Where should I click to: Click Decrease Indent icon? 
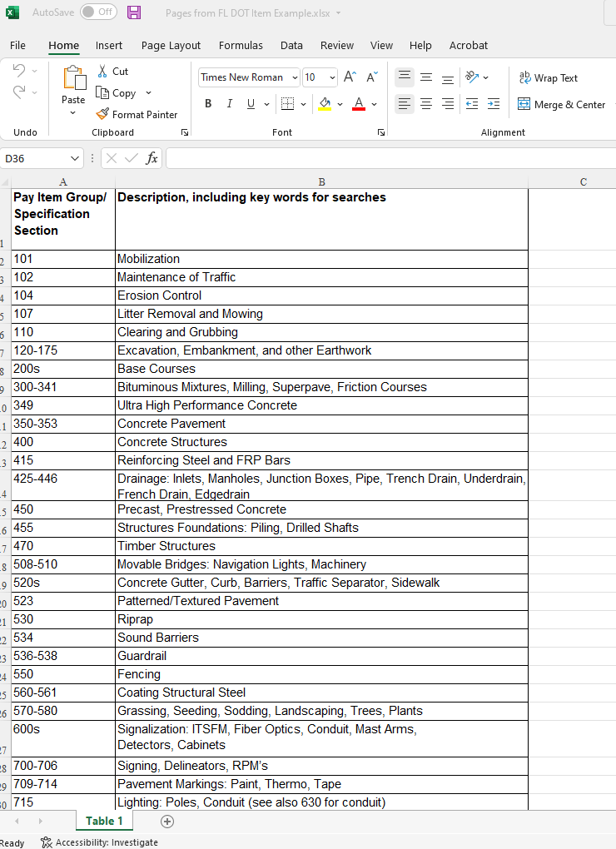(472, 103)
